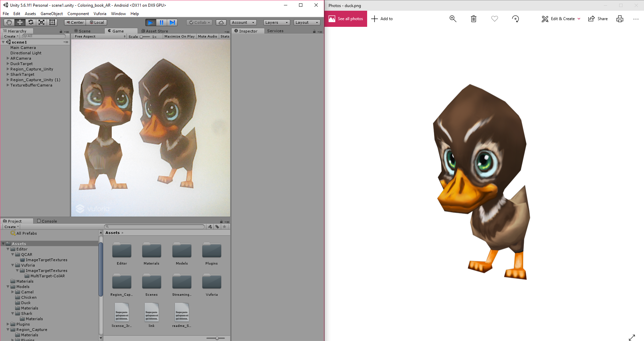Open the Layout dropdown

click(x=307, y=22)
